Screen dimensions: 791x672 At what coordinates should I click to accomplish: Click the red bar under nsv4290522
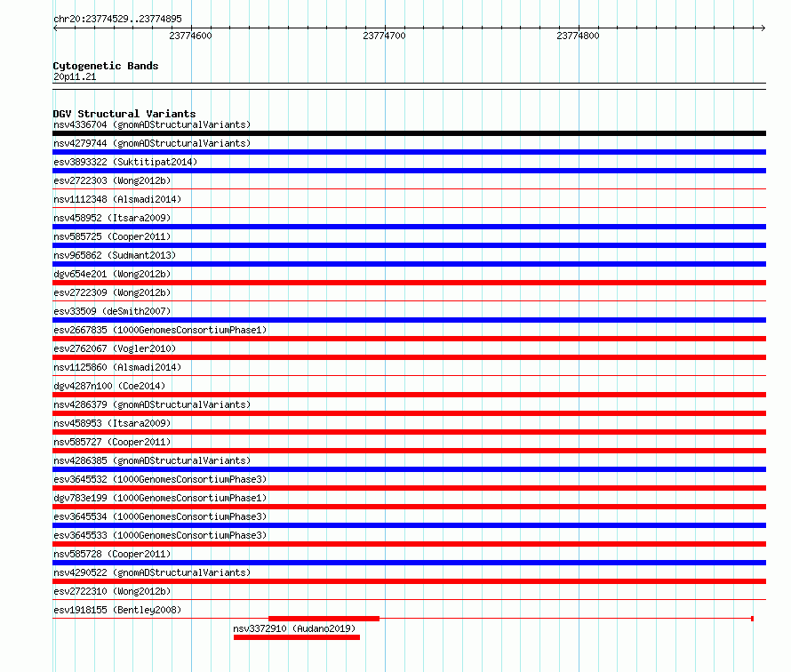coord(409,581)
